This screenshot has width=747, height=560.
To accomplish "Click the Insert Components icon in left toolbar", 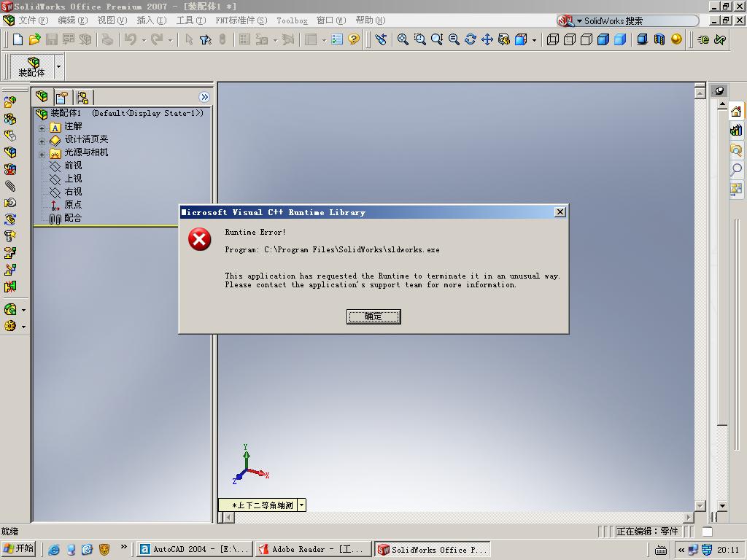I will pos(10,102).
